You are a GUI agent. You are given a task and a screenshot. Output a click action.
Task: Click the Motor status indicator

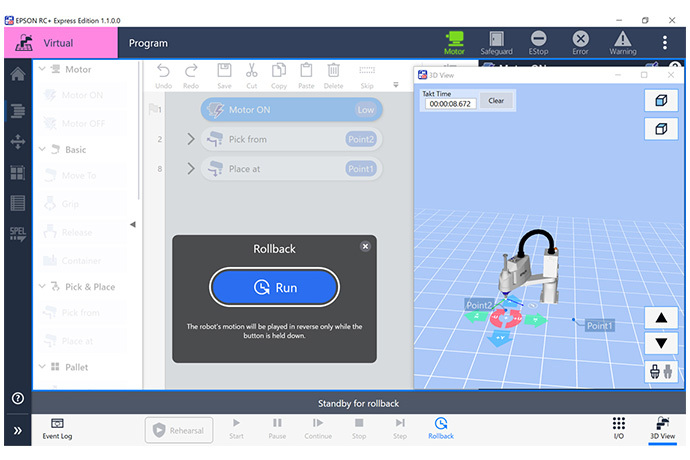(x=454, y=43)
